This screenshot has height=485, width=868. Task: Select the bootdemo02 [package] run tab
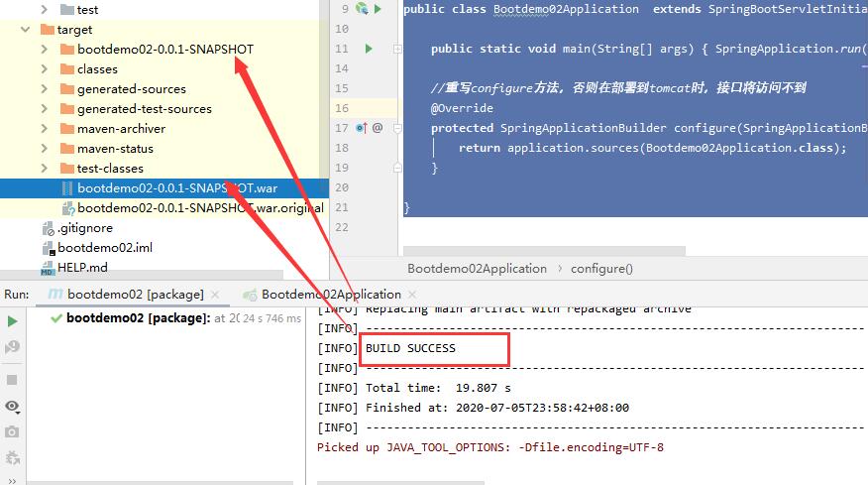[135, 295]
